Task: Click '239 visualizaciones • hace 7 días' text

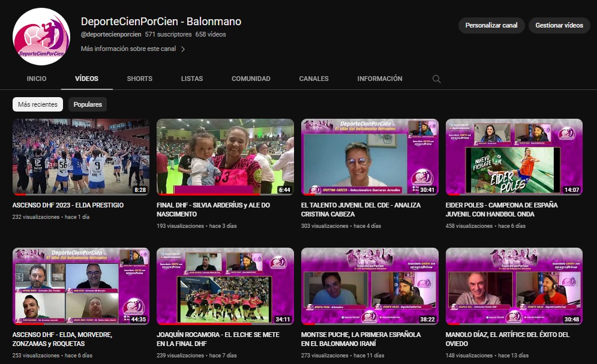Action: pyautogui.click(x=196, y=355)
